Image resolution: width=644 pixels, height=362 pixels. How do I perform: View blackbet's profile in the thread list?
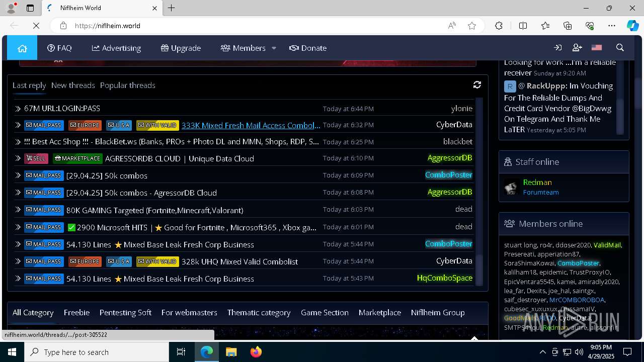[x=458, y=141]
